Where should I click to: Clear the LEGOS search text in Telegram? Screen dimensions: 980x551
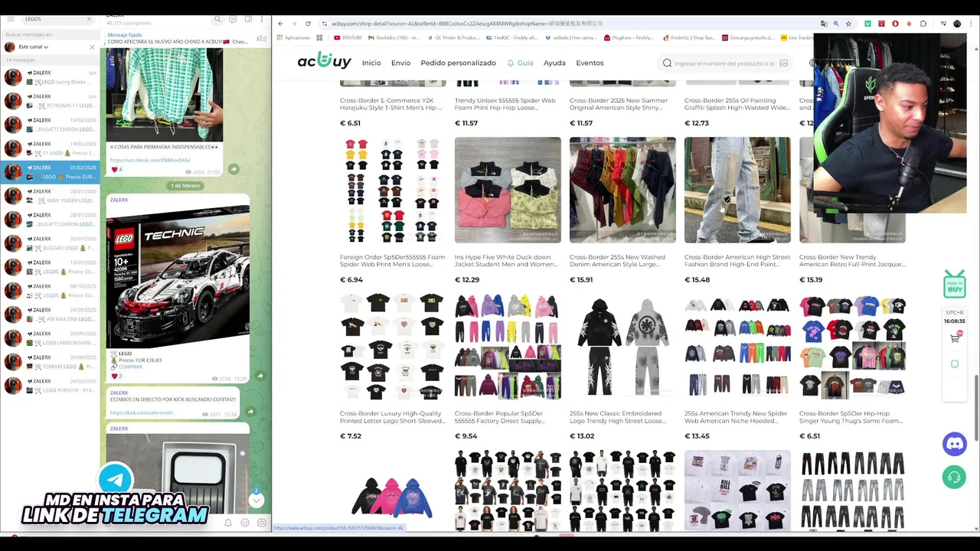pos(89,18)
